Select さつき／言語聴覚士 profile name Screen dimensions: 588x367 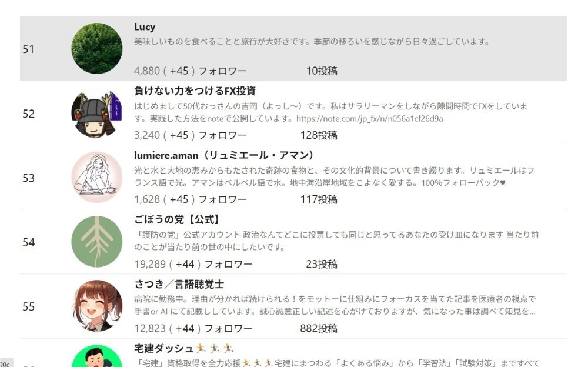click(x=179, y=284)
